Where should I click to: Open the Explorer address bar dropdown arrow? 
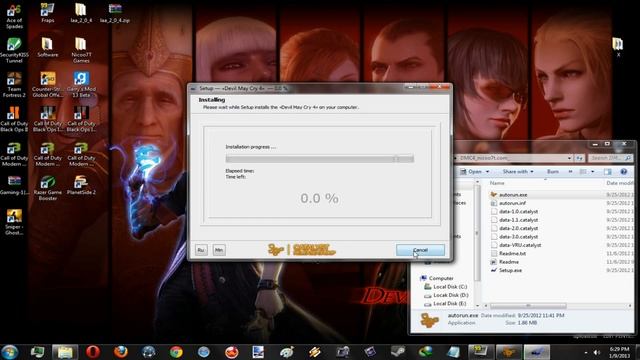569,158
